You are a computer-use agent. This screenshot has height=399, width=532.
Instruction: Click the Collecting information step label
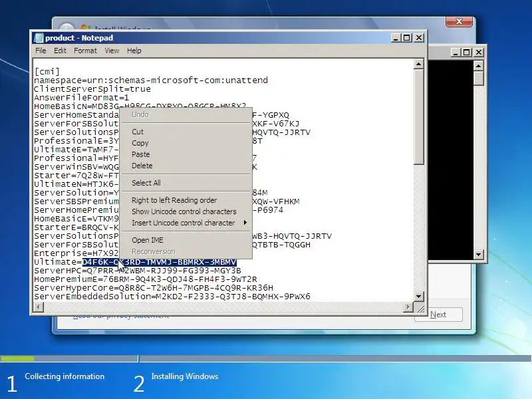[65, 376]
